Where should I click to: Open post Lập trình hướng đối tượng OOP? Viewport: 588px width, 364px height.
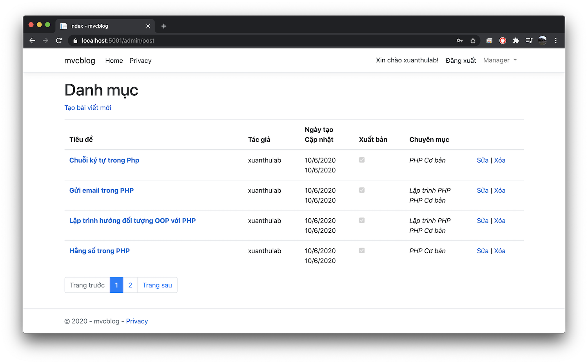click(x=132, y=220)
